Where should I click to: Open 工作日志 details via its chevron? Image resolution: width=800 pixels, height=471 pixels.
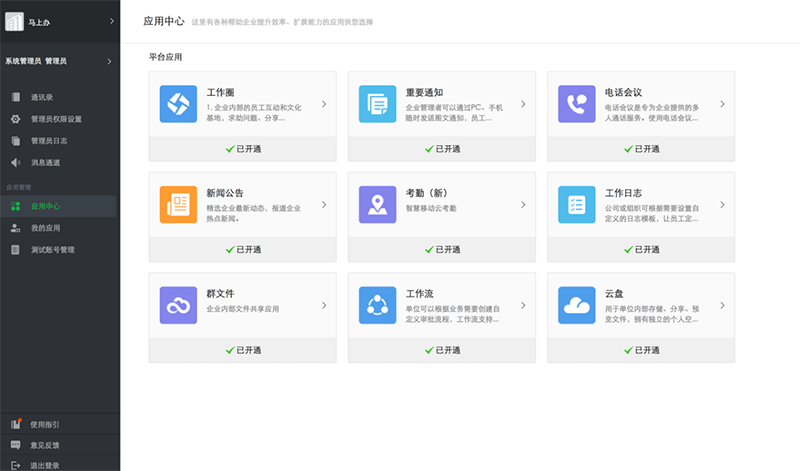click(722, 205)
